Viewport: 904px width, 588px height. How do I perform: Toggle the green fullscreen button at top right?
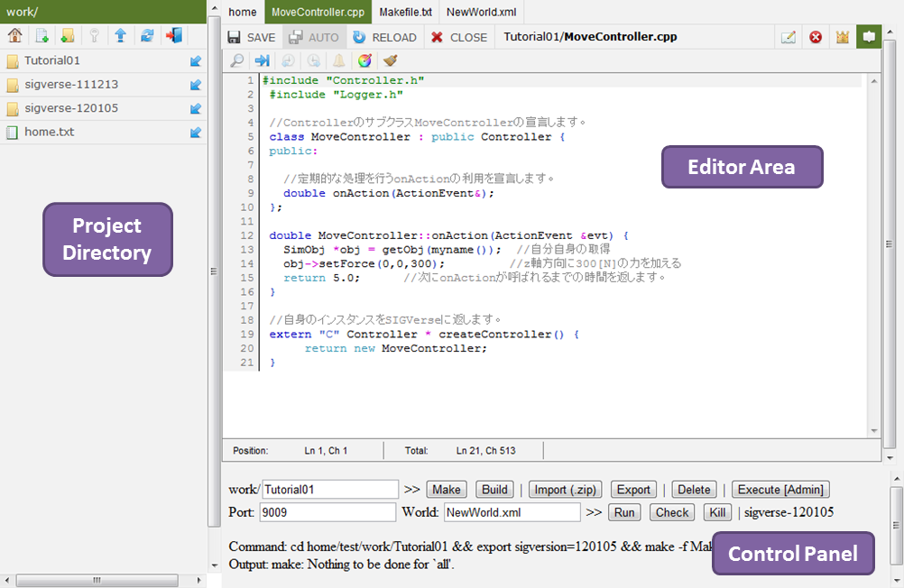coord(869,37)
